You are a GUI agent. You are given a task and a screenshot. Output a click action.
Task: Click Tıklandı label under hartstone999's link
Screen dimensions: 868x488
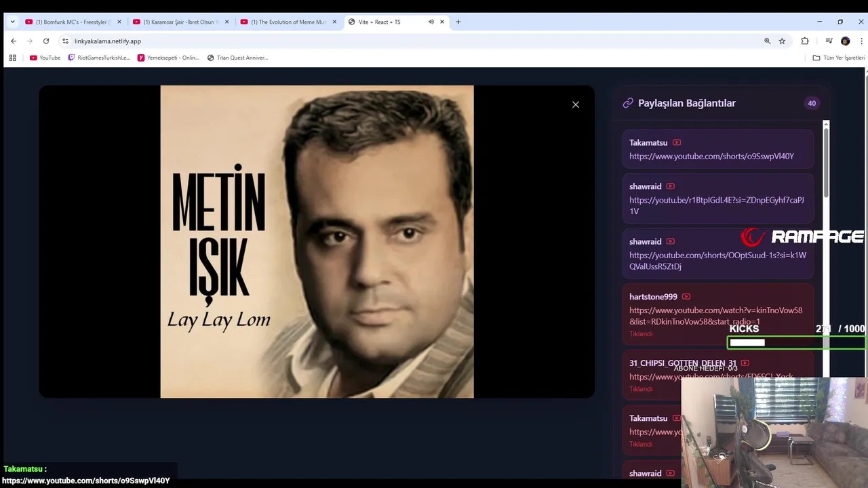[x=641, y=333]
